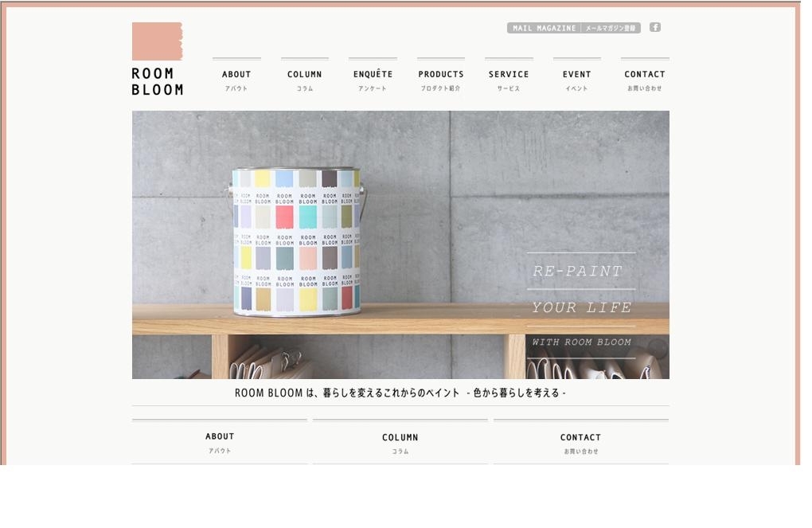Click the YOUR LIFE banner text
This screenshot has width=812, height=528.
[x=582, y=307]
